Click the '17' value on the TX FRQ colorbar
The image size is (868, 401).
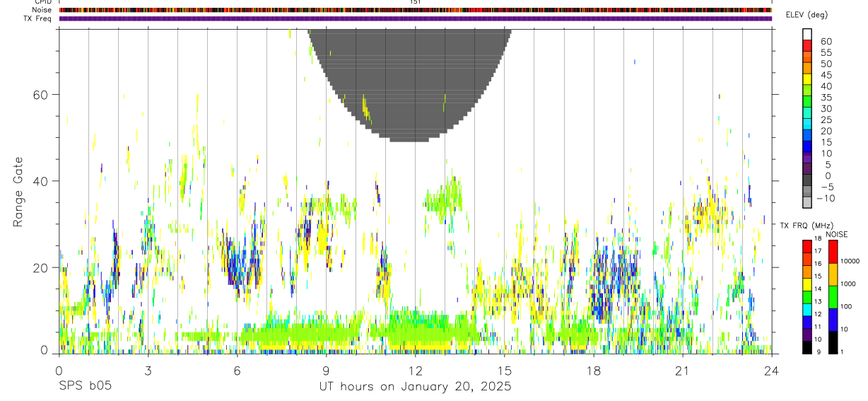click(x=818, y=250)
